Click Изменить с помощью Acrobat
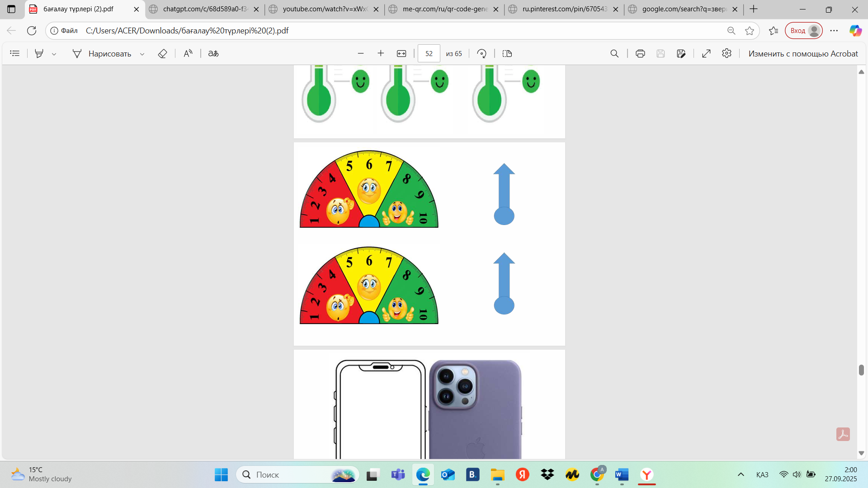This screenshot has width=868, height=488. 803,53
